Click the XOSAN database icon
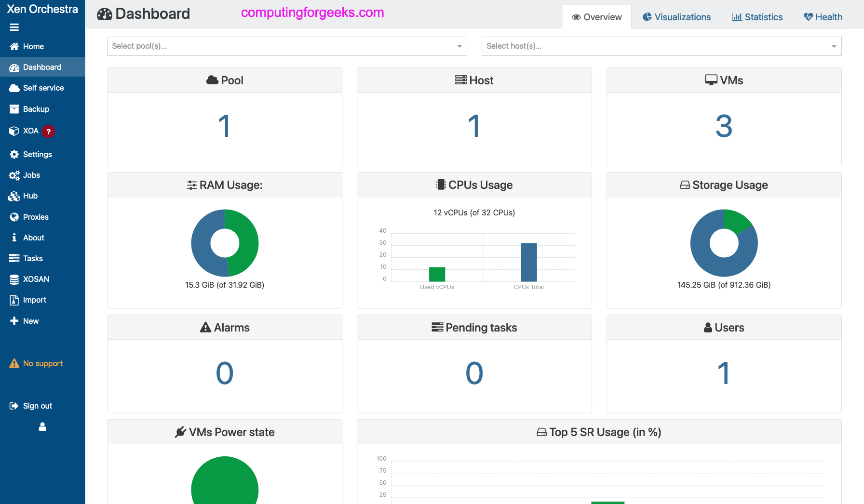The image size is (864, 504). pos(14,279)
